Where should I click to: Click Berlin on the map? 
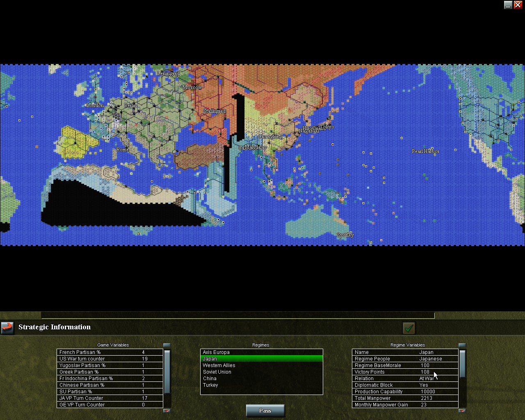pos(130,105)
